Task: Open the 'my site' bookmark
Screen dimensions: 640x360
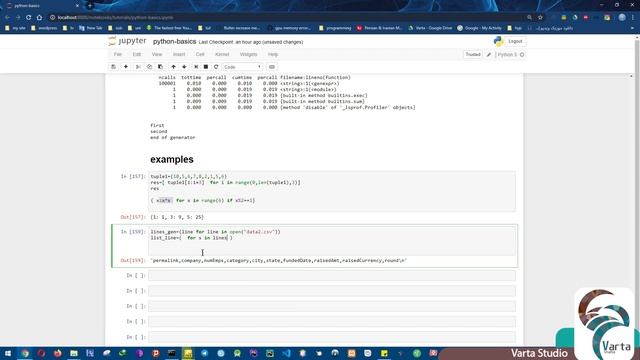Action: click(16, 28)
